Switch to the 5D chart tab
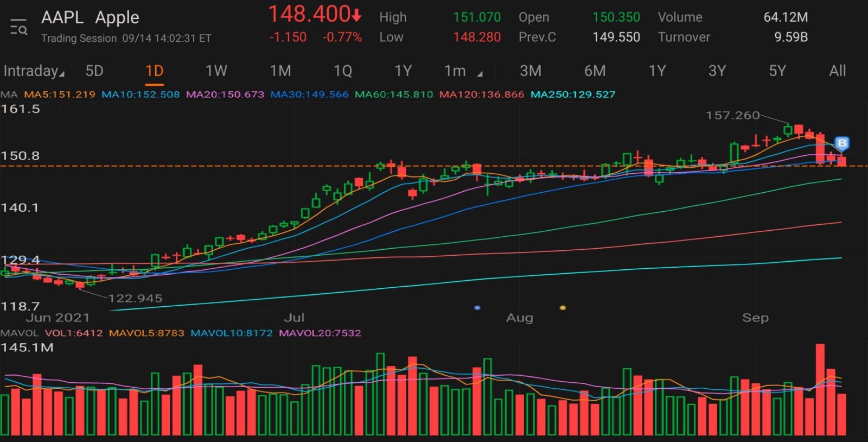The image size is (868, 442). pyautogui.click(x=94, y=71)
